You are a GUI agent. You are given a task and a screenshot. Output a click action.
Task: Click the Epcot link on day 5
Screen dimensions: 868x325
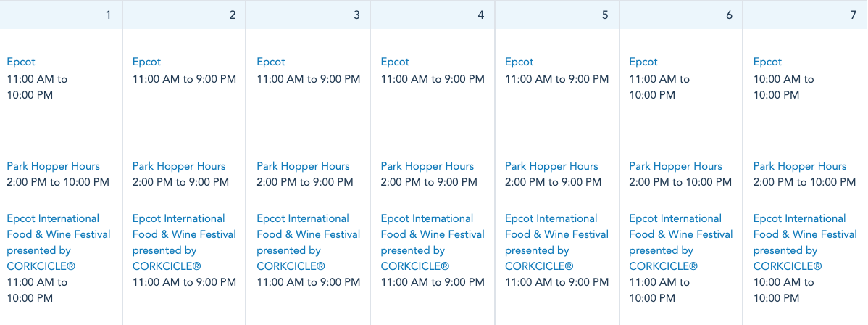click(519, 62)
